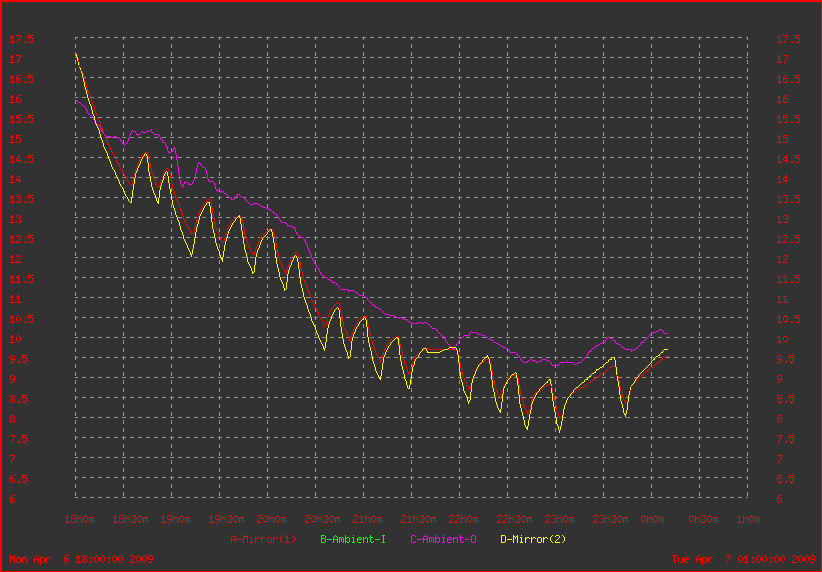Click 8 on the right temperature axis

[x=779, y=419]
